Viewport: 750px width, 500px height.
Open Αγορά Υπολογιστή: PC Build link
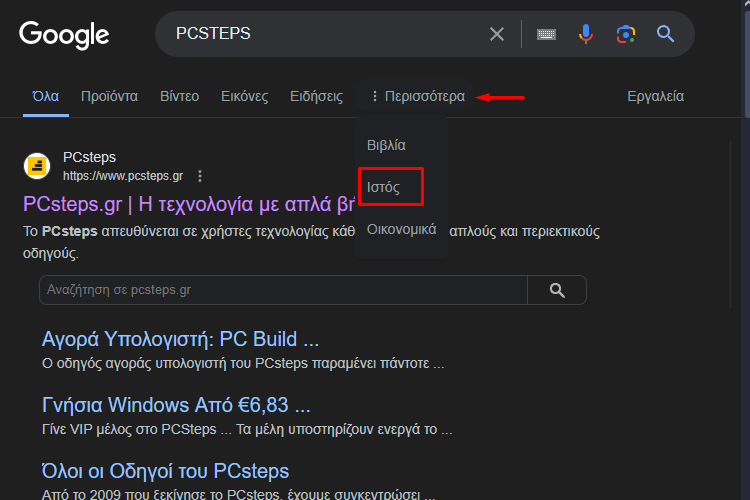coord(180,339)
